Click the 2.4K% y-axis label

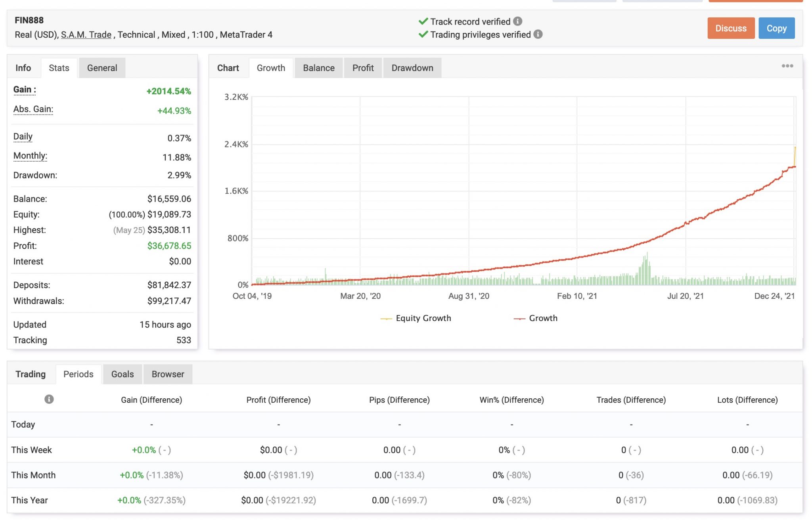coord(236,144)
